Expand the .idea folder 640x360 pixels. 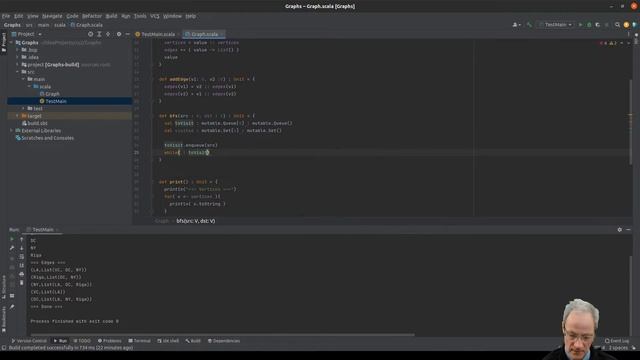click(x=18, y=57)
